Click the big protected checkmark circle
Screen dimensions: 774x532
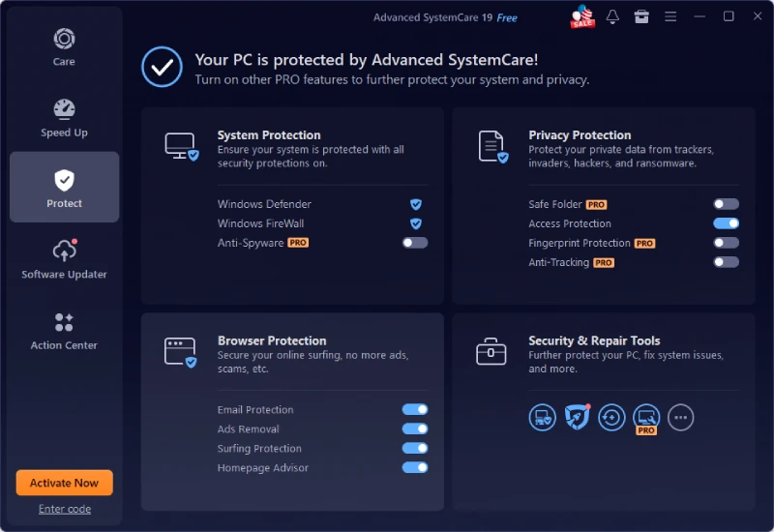162,67
